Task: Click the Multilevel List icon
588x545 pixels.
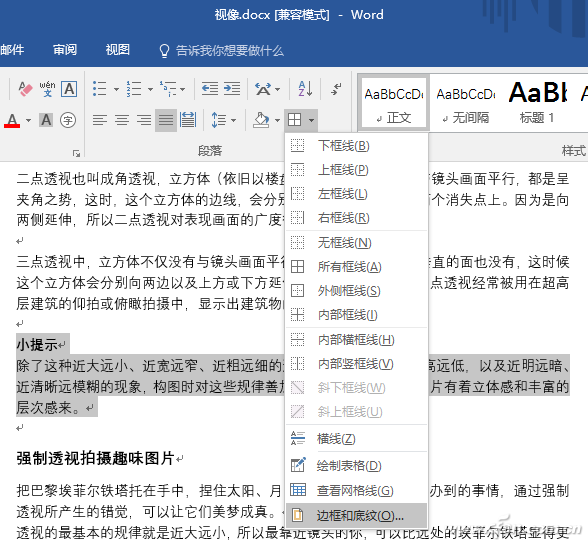Action: click(x=167, y=89)
